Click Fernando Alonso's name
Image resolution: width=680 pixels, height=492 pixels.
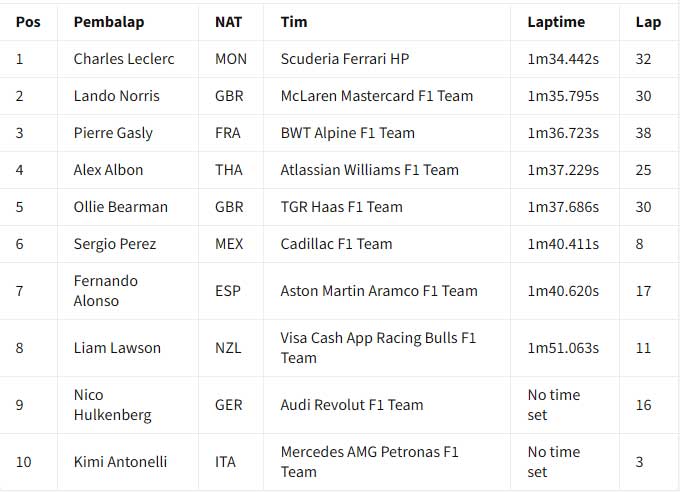tap(105, 291)
